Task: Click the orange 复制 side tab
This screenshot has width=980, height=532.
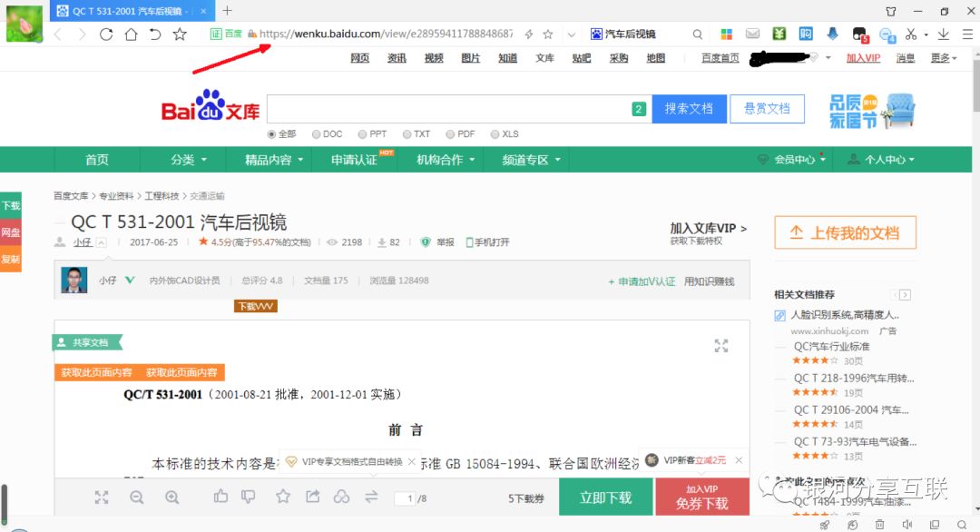Action: (x=11, y=259)
